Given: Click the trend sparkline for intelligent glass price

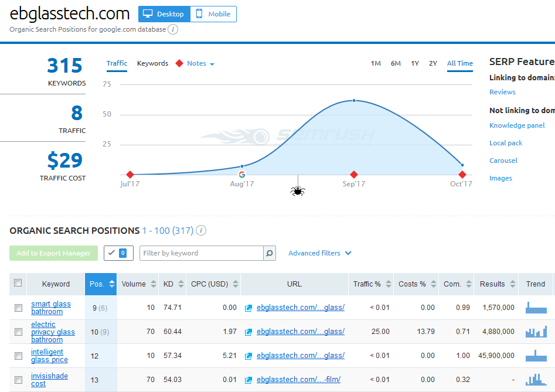Looking at the screenshot, I should [536, 356].
